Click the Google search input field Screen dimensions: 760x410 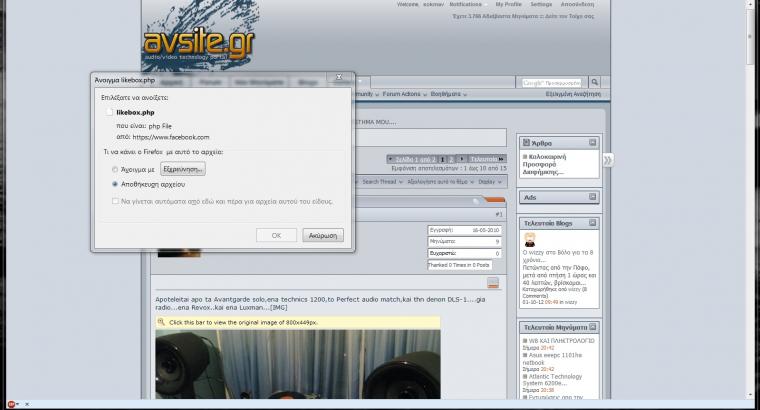tap(552, 83)
